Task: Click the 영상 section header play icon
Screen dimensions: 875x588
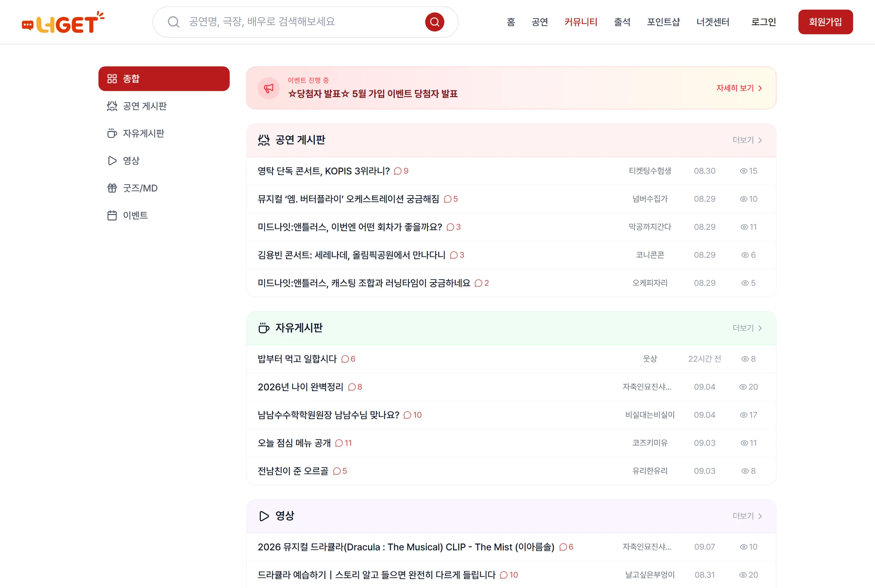Action: click(264, 515)
